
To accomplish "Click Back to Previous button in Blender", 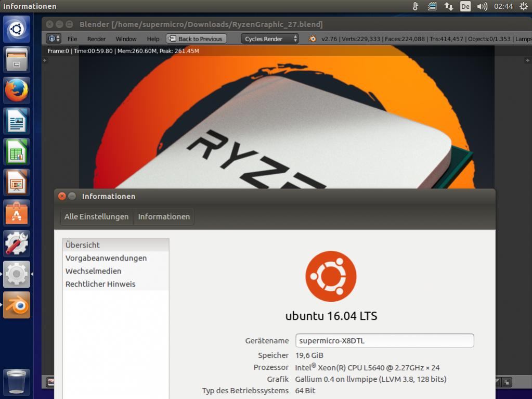I will tap(196, 38).
